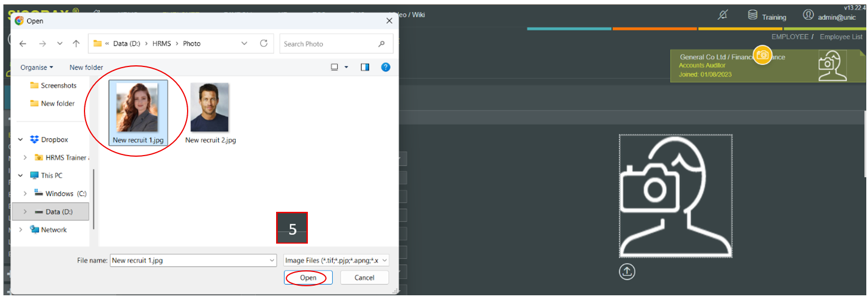Click the Training database icon
Viewport: 868px width, 297px height.
click(x=753, y=15)
